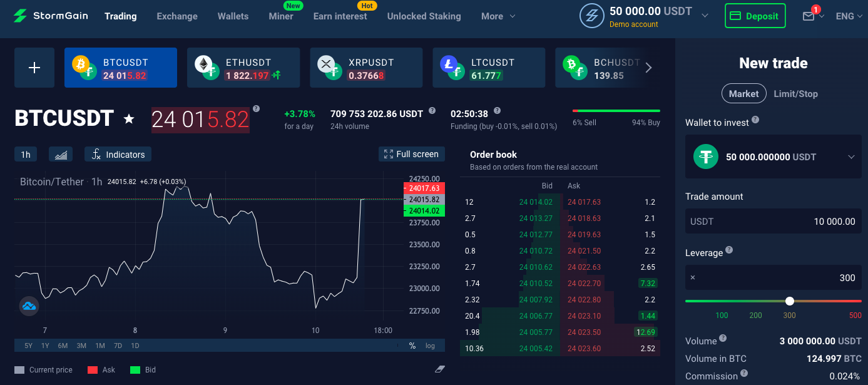
Task: Open chart in Full screen
Action: [411, 154]
